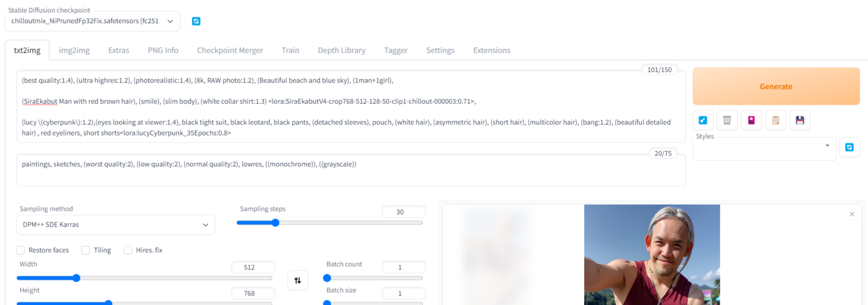This screenshot has width=868, height=305.
Task: Open the Depth Library tab
Action: pos(341,50)
